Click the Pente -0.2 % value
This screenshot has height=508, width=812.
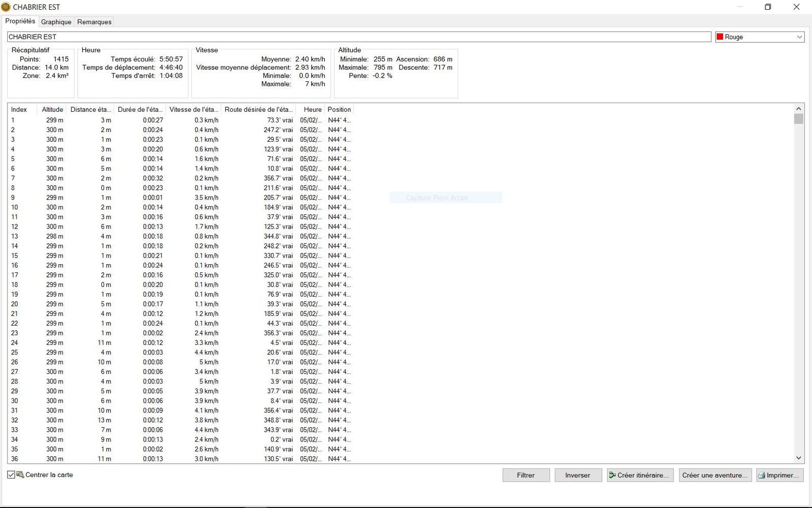coord(382,75)
